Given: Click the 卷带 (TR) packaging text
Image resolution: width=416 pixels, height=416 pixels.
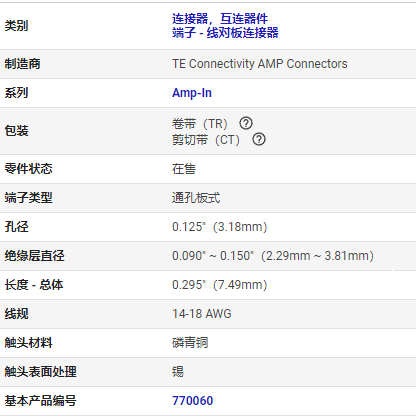Looking at the screenshot, I should (200, 124).
